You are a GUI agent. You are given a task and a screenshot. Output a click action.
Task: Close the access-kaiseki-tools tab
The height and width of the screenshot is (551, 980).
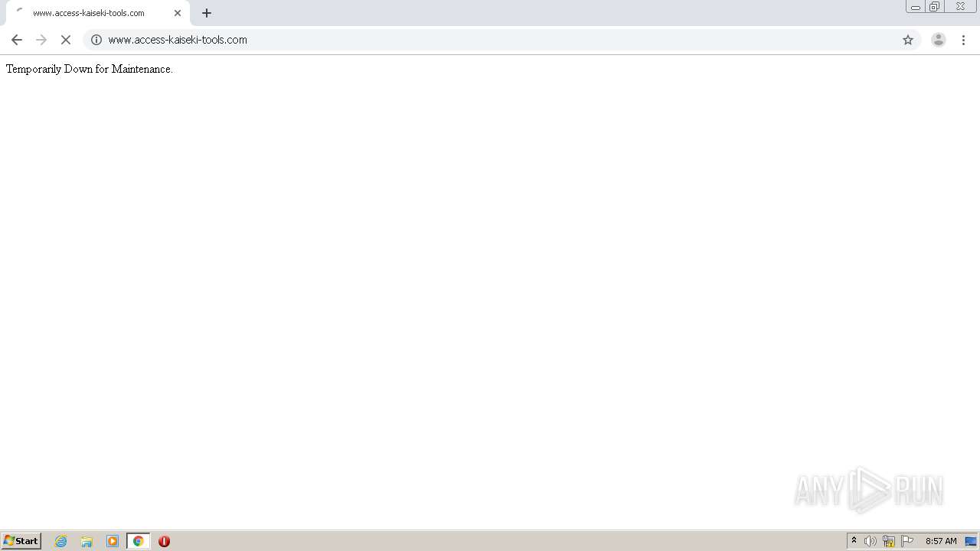(178, 13)
